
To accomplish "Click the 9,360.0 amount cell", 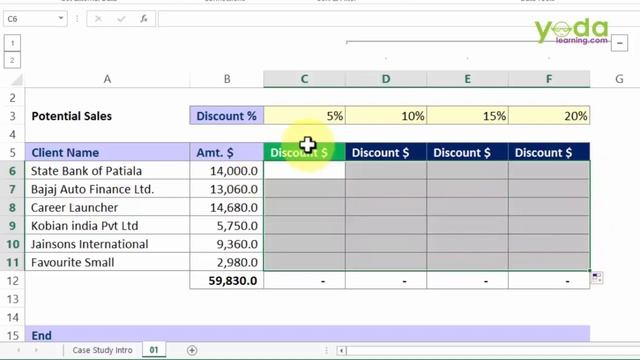I will [227, 244].
